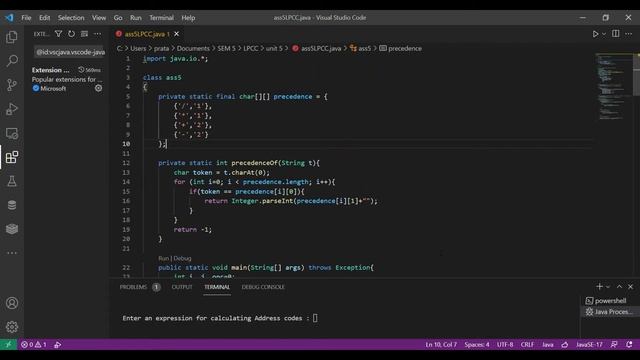Select the powershell terminal entry
640x360 pixels.
(610, 301)
